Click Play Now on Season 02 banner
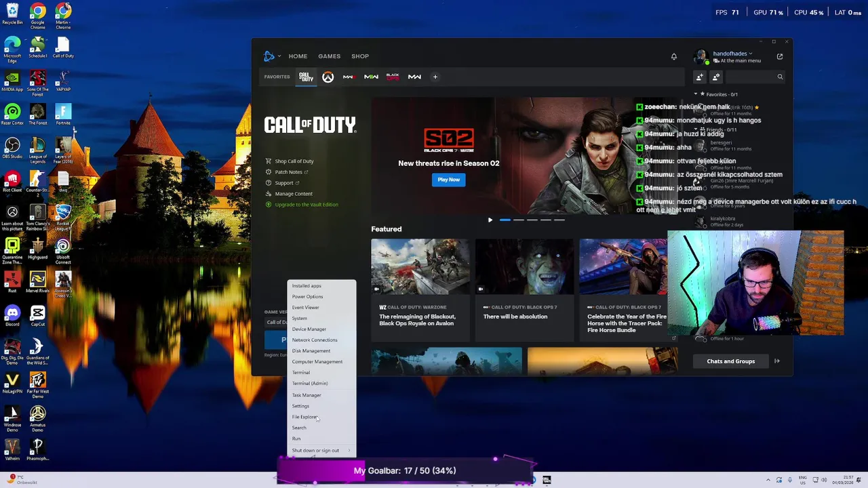The height and width of the screenshot is (488, 868). click(448, 180)
